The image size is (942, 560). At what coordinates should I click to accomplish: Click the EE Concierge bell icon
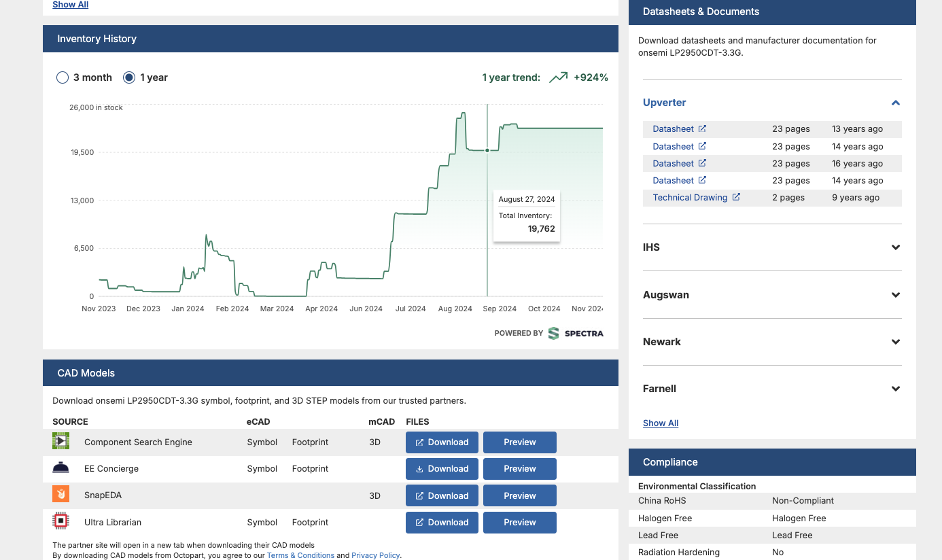(60, 468)
